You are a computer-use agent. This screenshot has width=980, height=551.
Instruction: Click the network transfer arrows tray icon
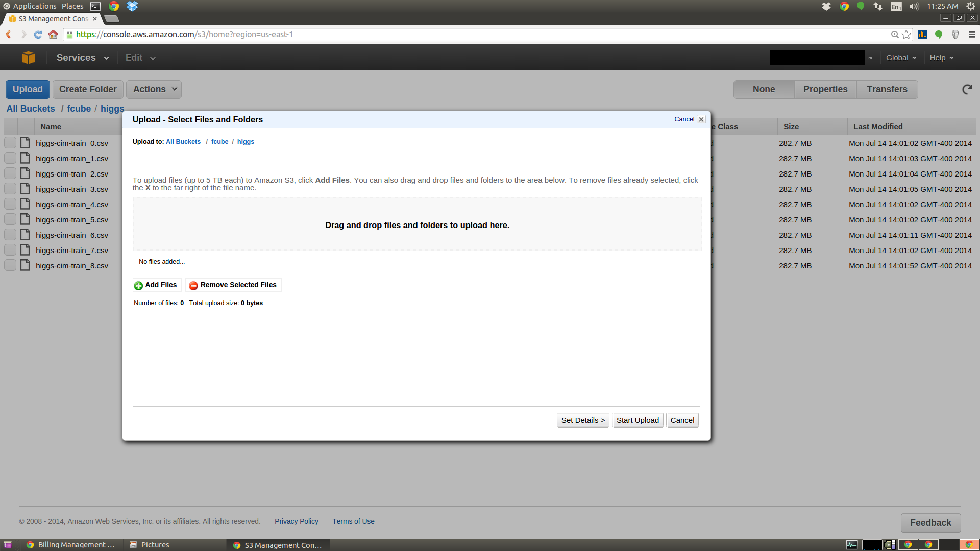coord(878,6)
